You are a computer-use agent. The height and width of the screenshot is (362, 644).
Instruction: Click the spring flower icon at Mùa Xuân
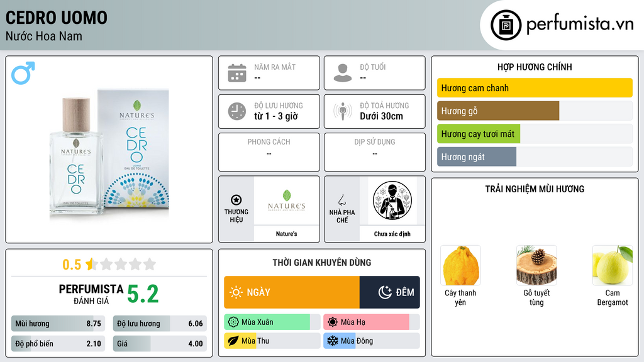[233, 322]
